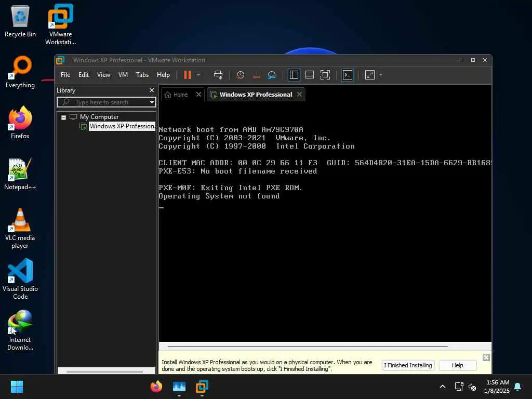Click the blue photo-viewer app taskbar icon
The image size is (532, 399).
point(179,387)
